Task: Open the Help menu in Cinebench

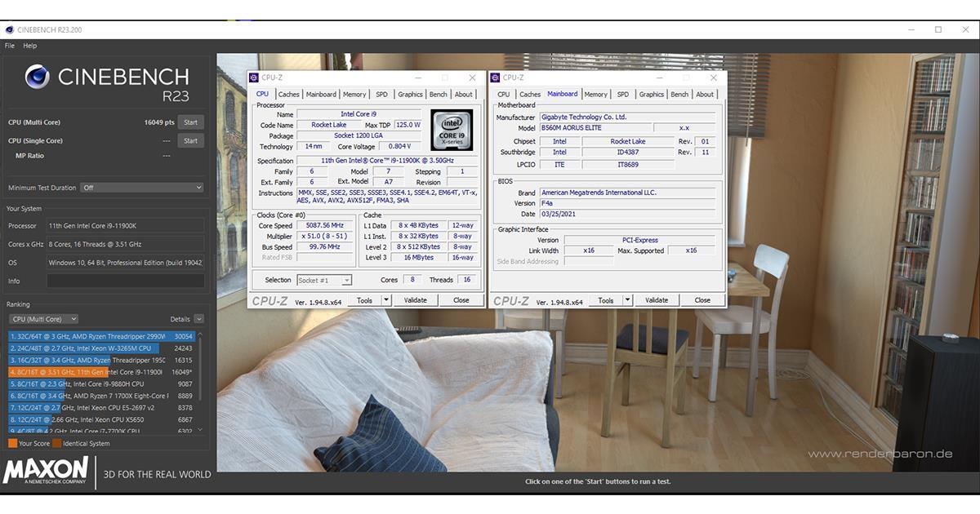Action: tap(30, 46)
